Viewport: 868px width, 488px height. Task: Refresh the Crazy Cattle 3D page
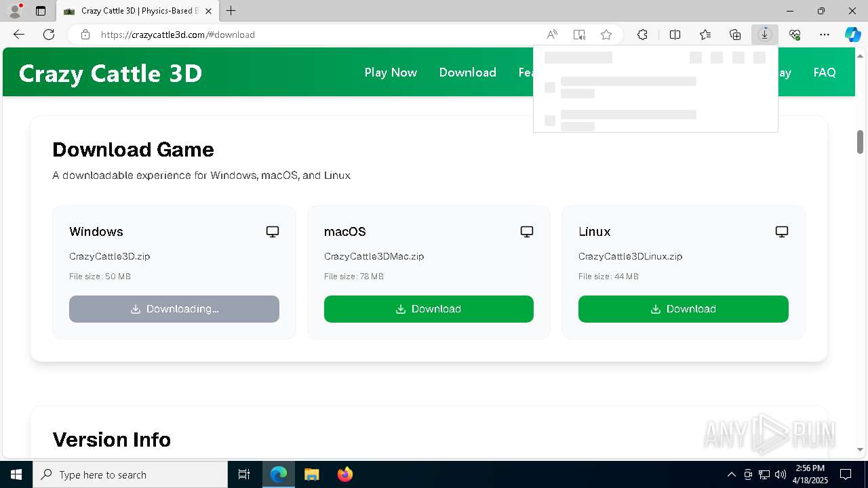pos(49,35)
